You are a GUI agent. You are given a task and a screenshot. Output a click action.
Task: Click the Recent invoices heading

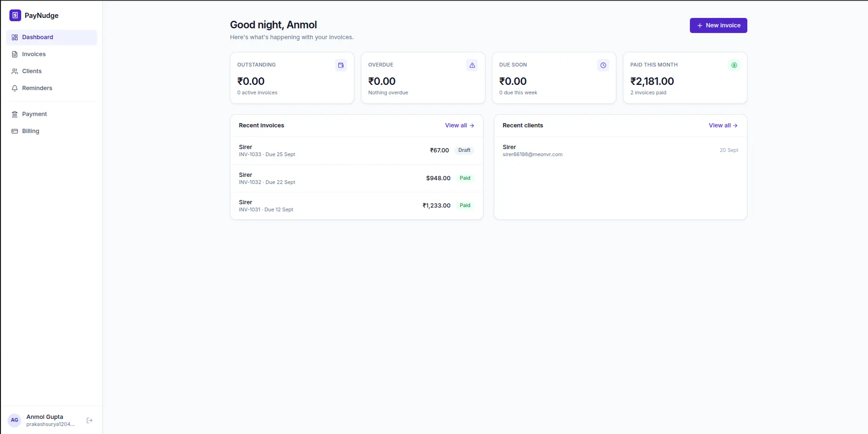262,125
